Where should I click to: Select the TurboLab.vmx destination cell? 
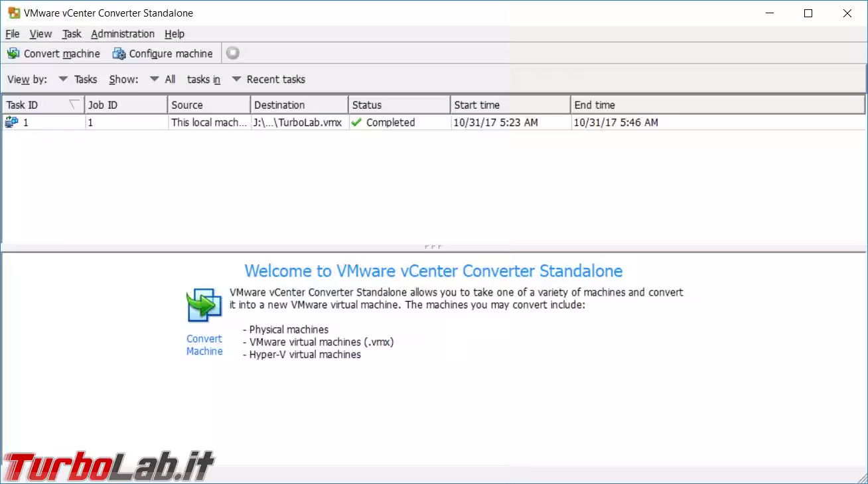299,123
